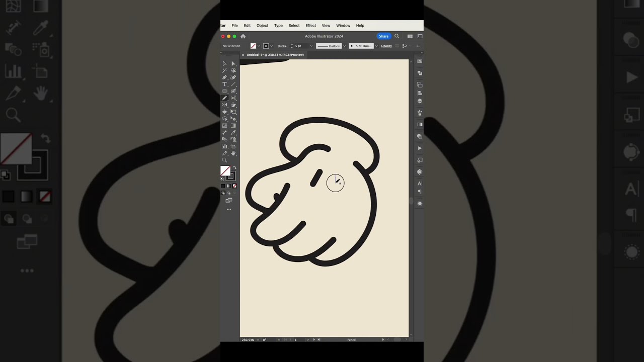Open the Arrange Documents icon
Image resolution: width=644 pixels, height=362 pixels.
pos(410,36)
